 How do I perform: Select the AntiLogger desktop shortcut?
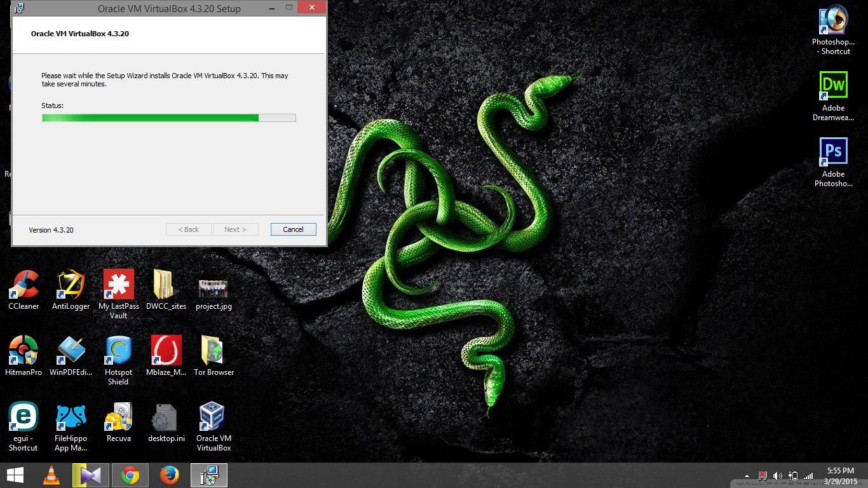click(71, 290)
